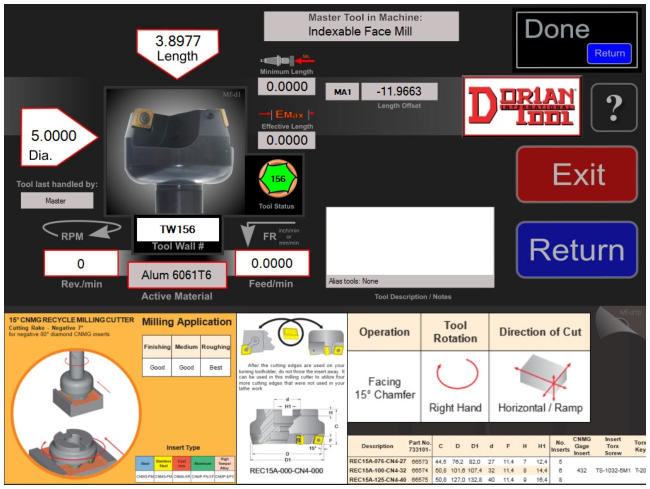This screenshot has height=489, width=650.
Task: Click the Alias tools: None bar
Action: tap(410, 281)
